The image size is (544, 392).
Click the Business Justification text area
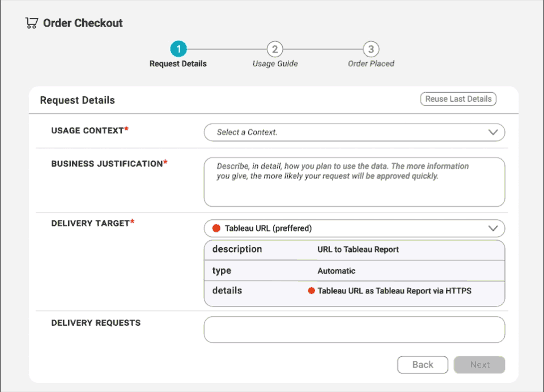354,180
